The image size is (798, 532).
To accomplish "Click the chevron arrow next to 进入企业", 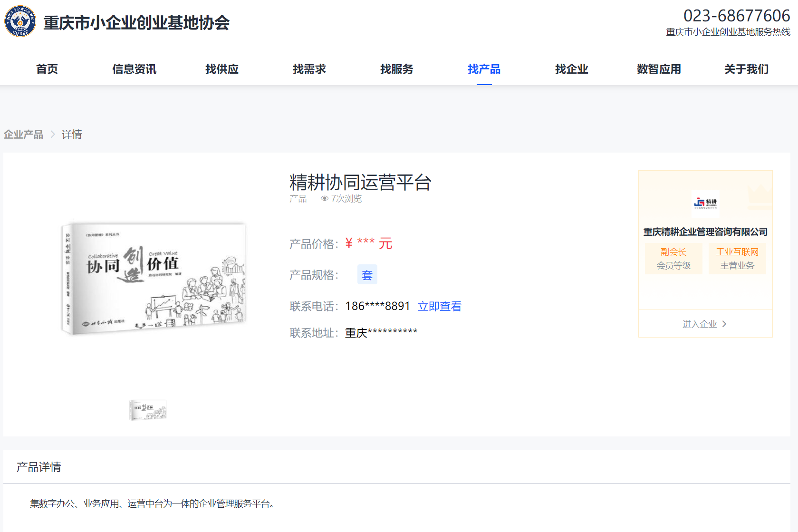I will click(x=724, y=324).
